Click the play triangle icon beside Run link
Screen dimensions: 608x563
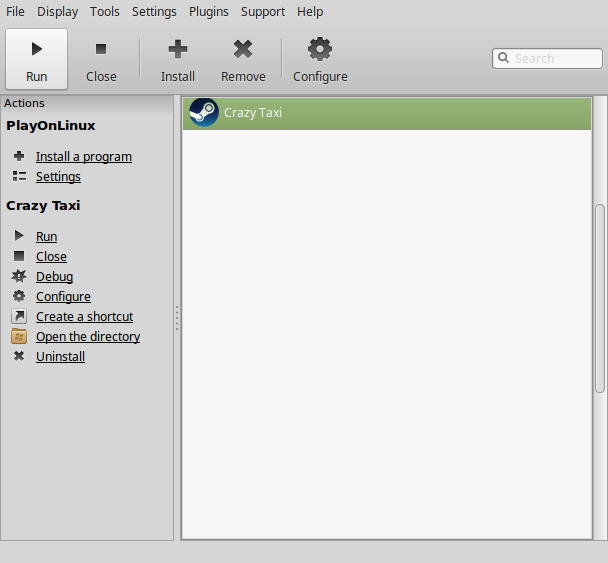click(x=19, y=235)
